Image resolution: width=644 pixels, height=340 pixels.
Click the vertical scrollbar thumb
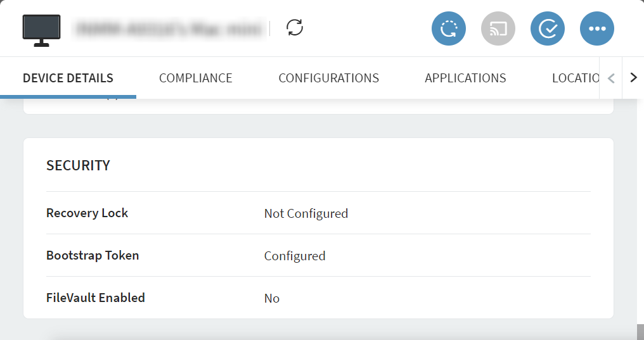point(640,332)
